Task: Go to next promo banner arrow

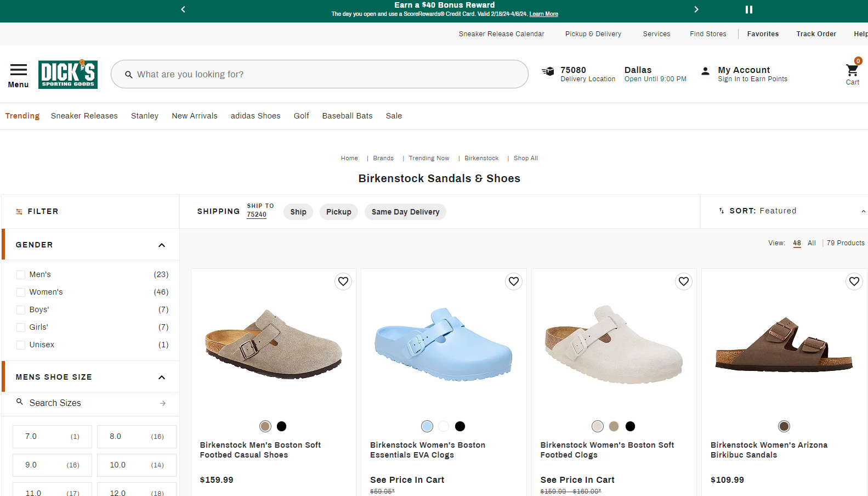Action: (696, 9)
